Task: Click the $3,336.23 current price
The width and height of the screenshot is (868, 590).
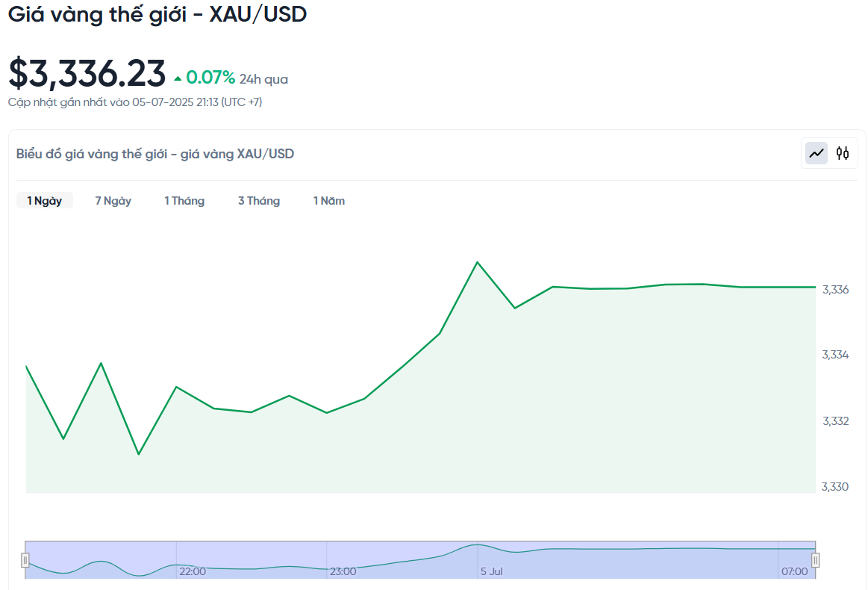Action: [87, 74]
